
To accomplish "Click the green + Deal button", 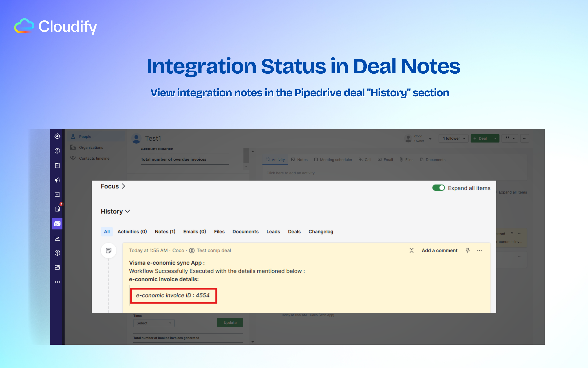I will point(481,138).
